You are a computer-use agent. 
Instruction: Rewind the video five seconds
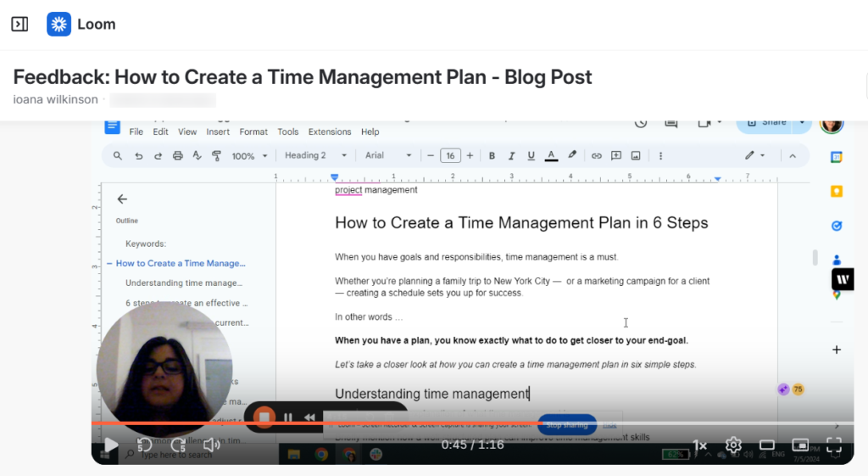(x=144, y=445)
